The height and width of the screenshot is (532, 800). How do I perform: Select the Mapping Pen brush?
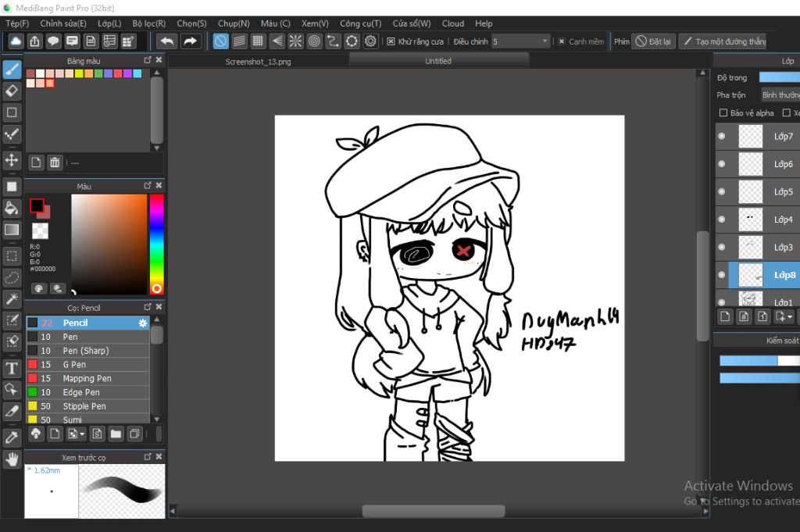pyautogui.click(x=87, y=378)
